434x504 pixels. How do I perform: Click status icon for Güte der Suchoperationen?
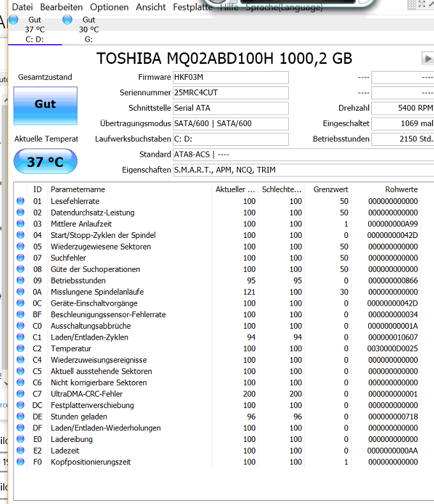[20, 269]
